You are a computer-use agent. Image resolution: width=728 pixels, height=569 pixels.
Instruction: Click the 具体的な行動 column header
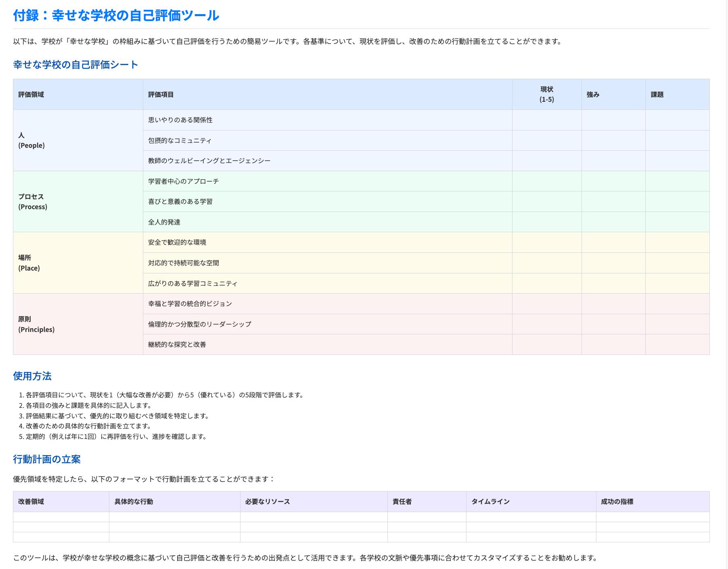(x=175, y=502)
